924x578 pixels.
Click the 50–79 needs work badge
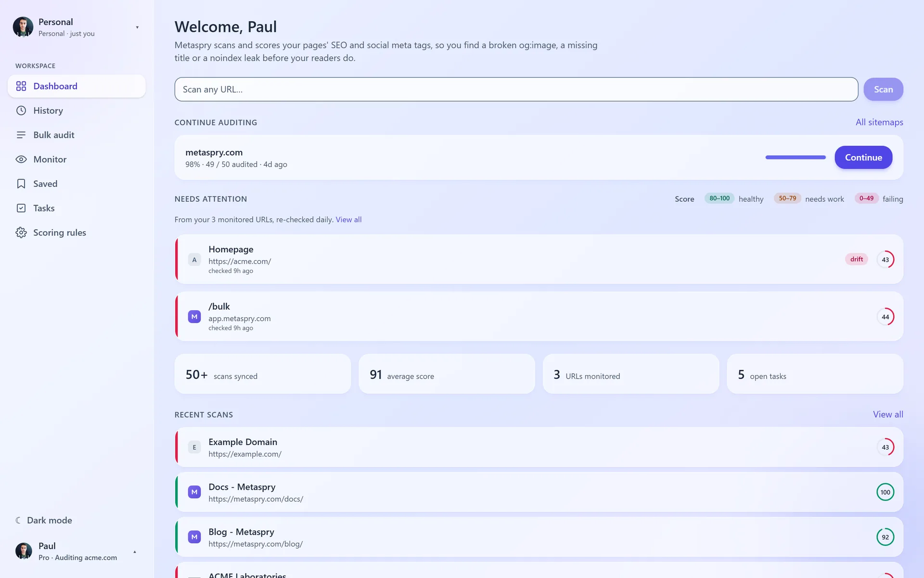(787, 198)
